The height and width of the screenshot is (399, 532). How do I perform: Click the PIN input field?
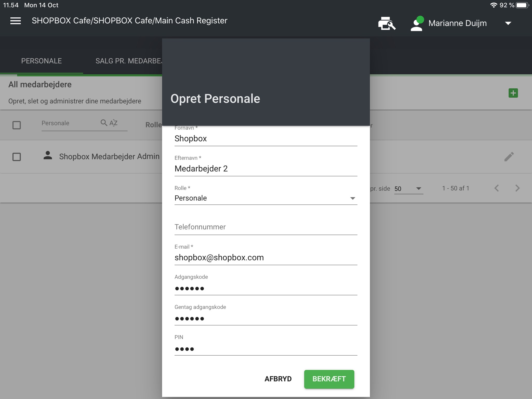(266, 349)
